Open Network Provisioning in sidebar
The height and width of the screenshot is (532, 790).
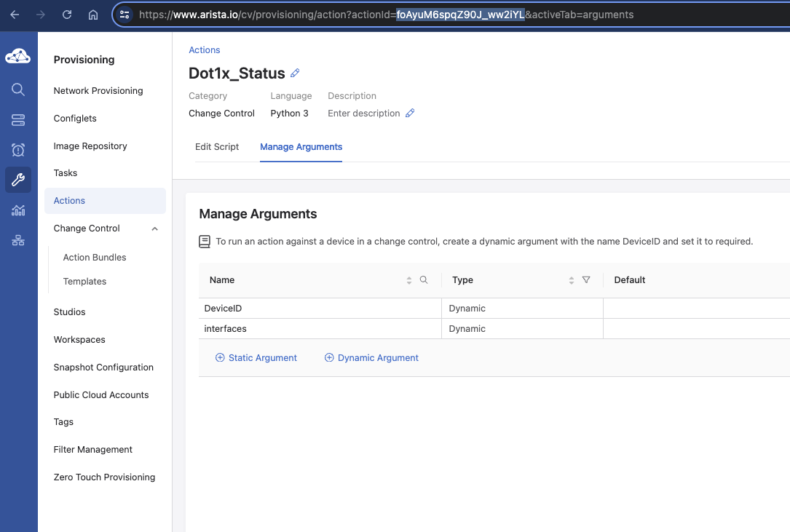[x=98, y=91]
